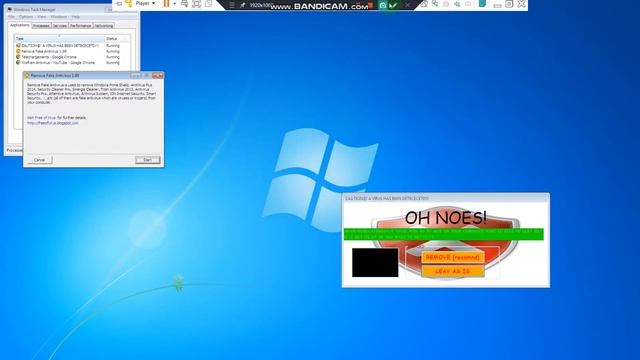
Task: Click the icon of the CAUTION virus task
Action: [x=18, y=46]
